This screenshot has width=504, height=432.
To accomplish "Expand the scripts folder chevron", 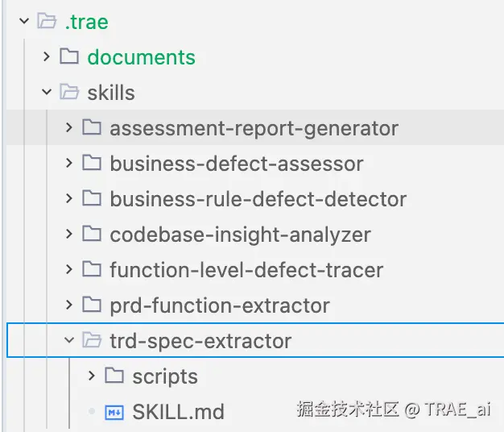I will point(92,376).
